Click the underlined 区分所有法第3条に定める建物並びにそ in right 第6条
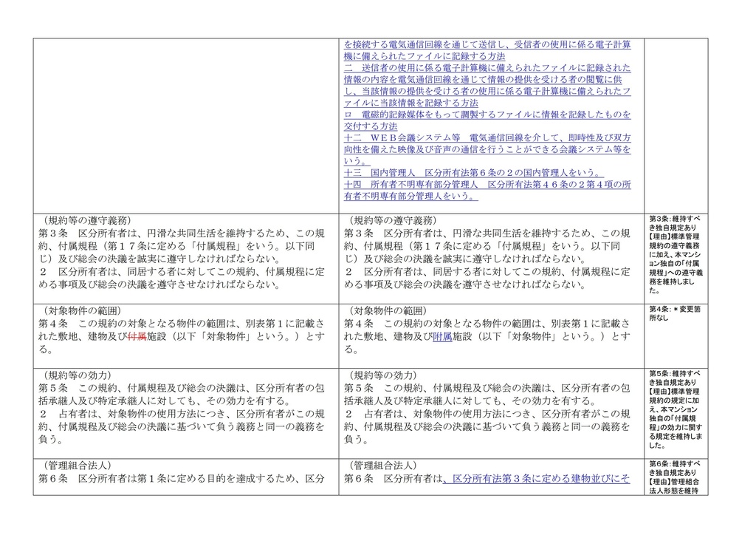Viewport: 756px width, 535px height. pos(536,479)
